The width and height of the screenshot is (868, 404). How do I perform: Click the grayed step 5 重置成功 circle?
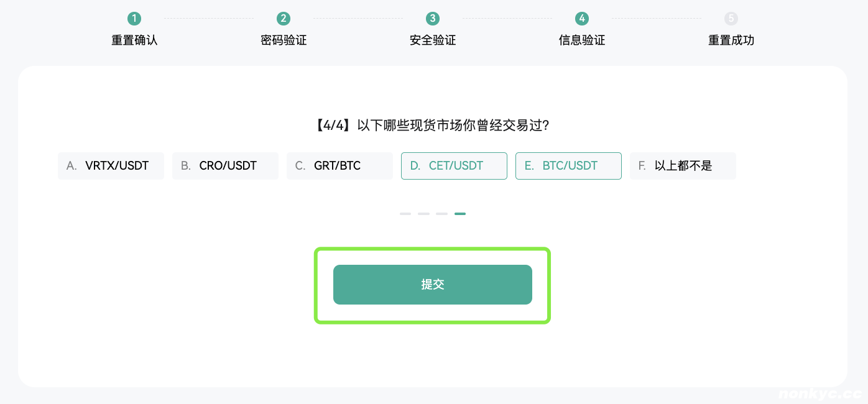731,19
